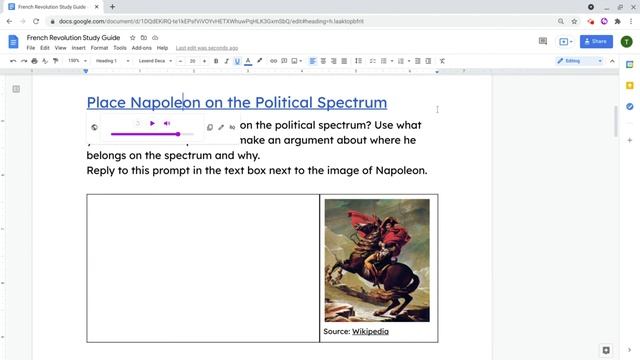Screen dimensions: 640x360
Task: Click the blue Share button
Action: [596, 41]
